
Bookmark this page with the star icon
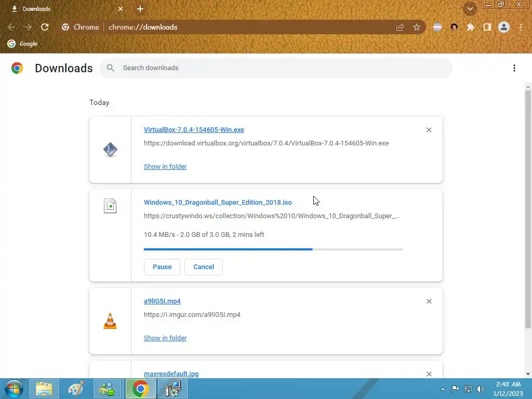pyautogui.click(x=417, y=27)
